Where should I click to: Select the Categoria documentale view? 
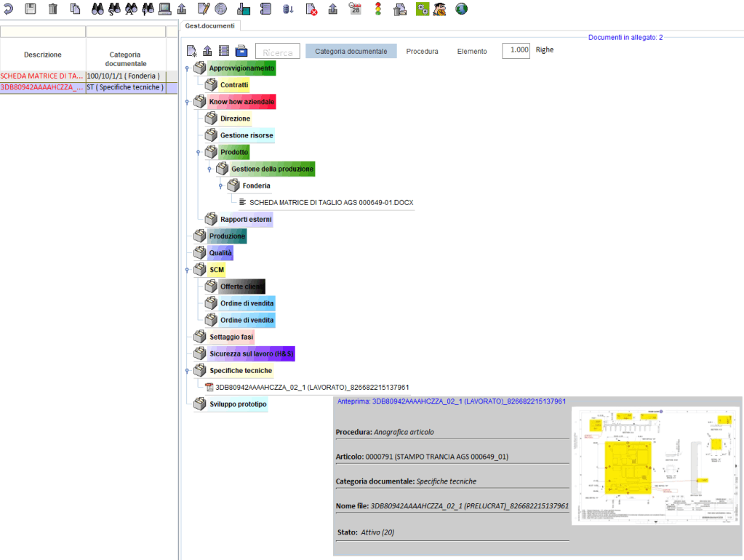pos(351,51)
